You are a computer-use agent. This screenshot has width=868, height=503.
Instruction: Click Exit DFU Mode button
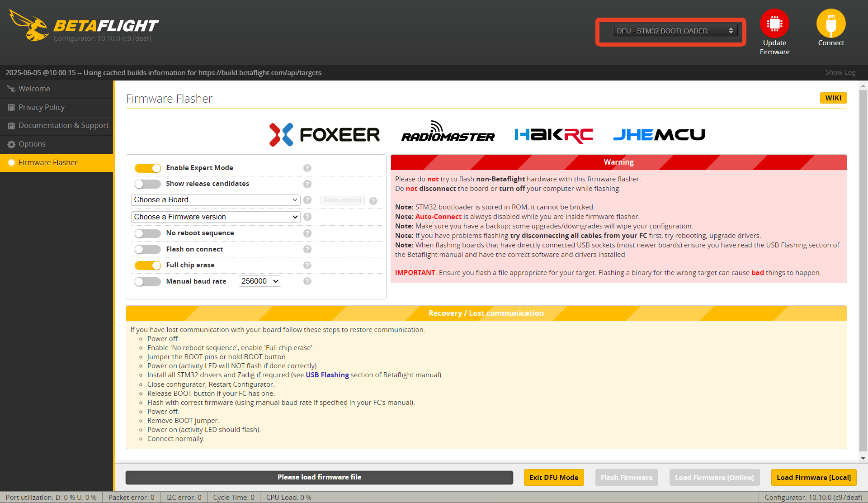click(x=554, y=478)
